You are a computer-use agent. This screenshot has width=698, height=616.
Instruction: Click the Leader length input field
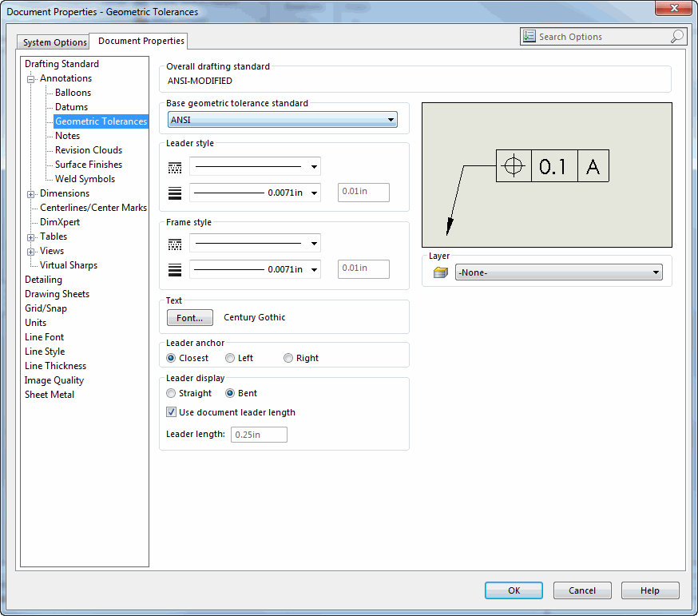coord(259,435)
